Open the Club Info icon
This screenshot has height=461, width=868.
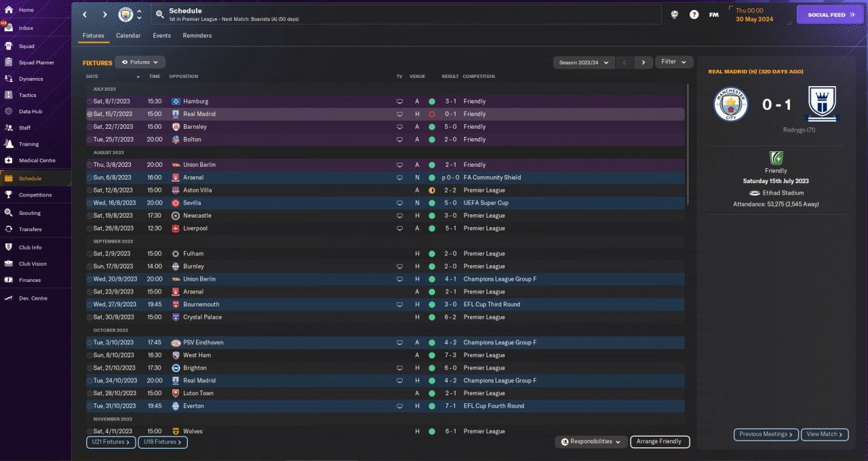click(9, 247)
